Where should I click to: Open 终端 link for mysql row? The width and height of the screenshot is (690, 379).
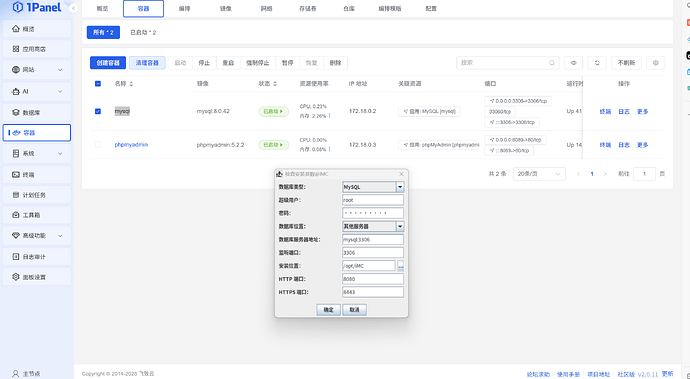pyautogui.click(x=606, y=112)
